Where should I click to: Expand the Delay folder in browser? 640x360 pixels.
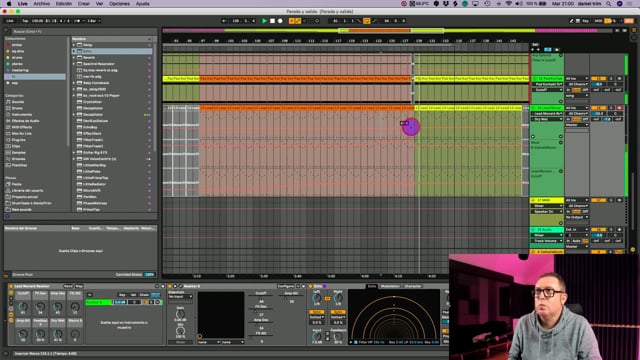74,45
